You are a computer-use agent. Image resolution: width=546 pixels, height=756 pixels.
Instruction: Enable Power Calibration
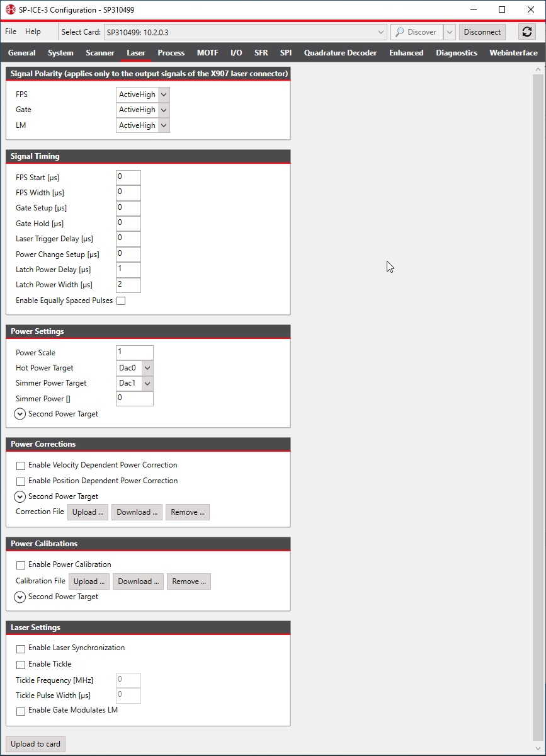click(21, 564)
